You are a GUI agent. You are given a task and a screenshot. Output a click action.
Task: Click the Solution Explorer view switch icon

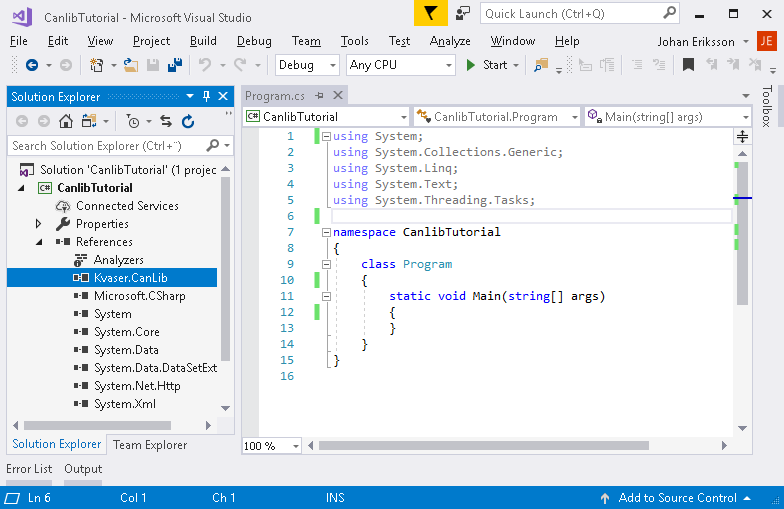pos(89,121)
